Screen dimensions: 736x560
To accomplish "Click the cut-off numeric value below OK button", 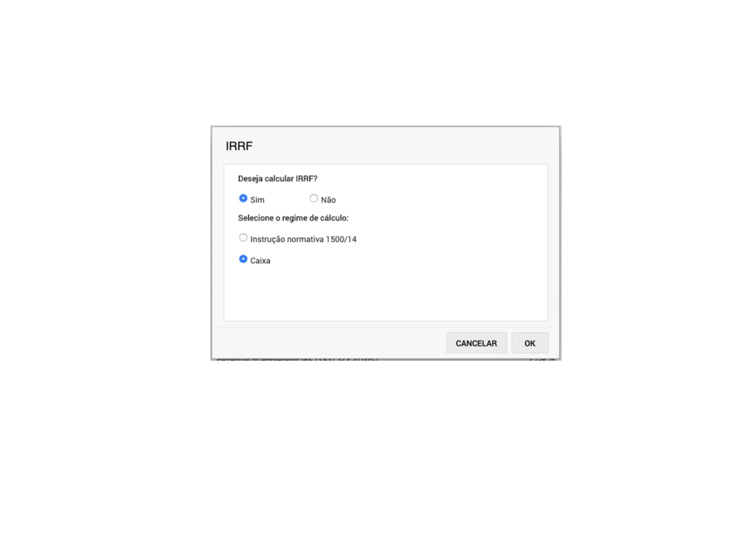I will pyautogui.click(x=542, y=359).
